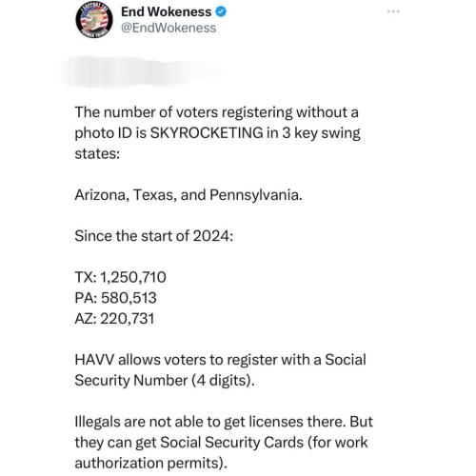Click the Security Number text
This screenshot has height=476, width=476.
tap(131, 380)
